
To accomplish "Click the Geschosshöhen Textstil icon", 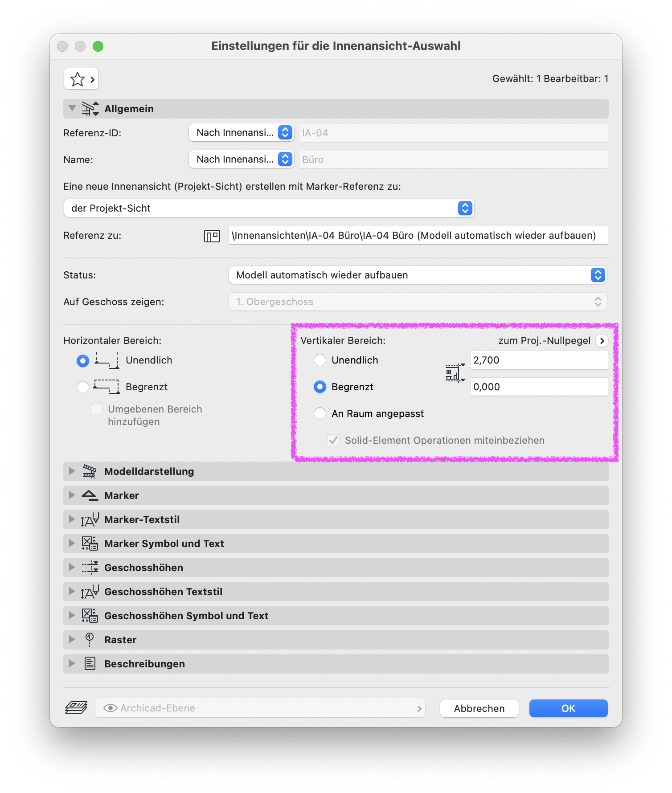I will click(90, 592).
